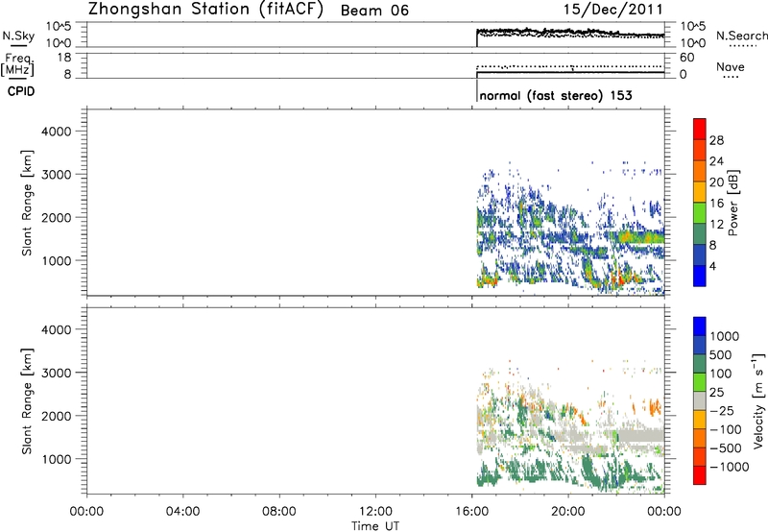Click the '2000' tick on the Velocity panel axis

(57, 416)
